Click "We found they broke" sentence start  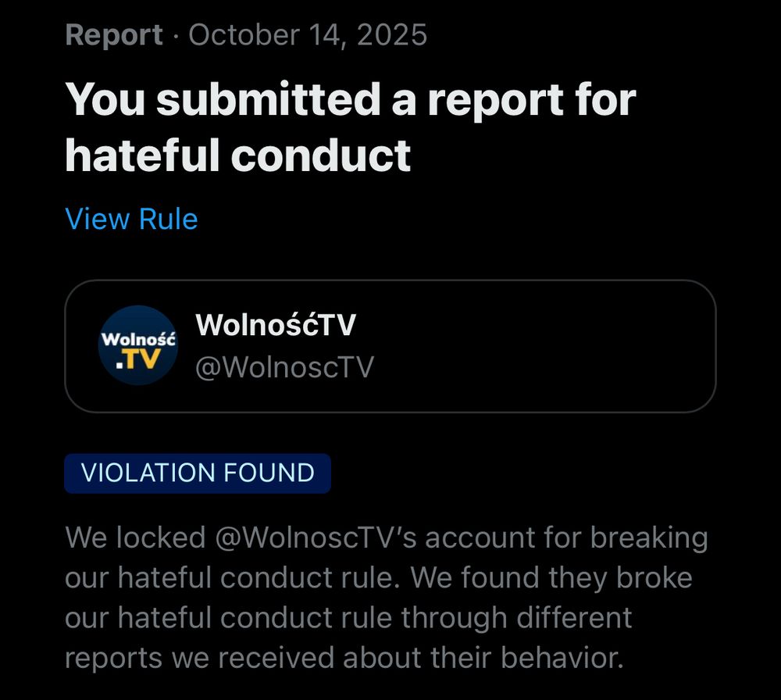(x=551, y=578)
